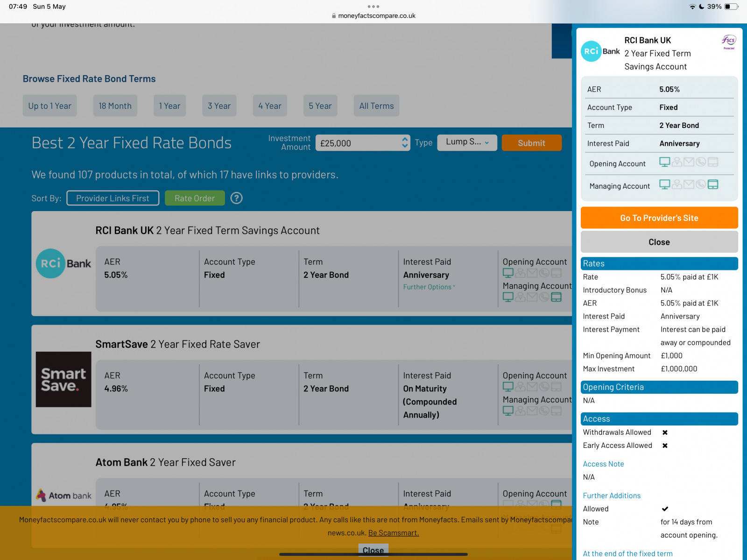Click the mobile app icon in panel Opening Account row
This screenshot has height=560, width=747.
[713, 162]
